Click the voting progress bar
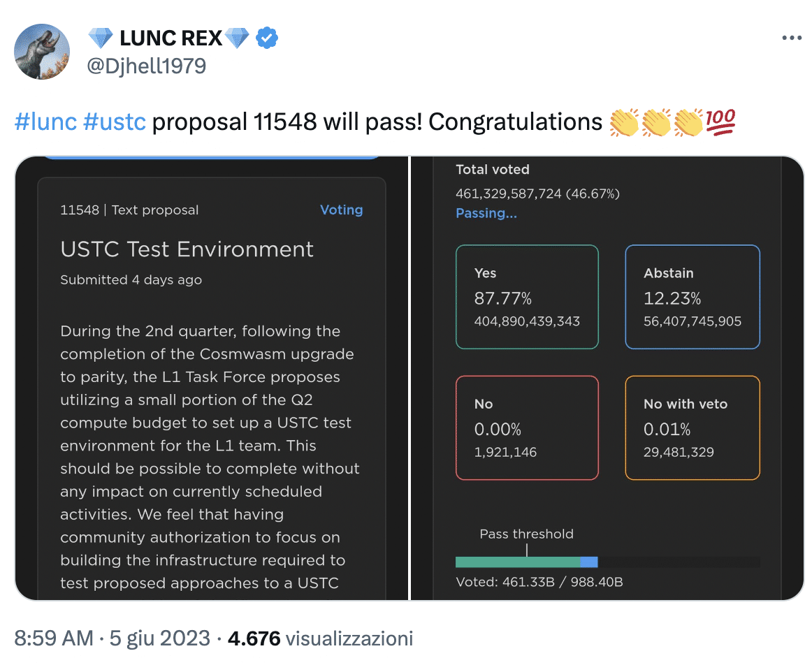Viewport: 812px width, 665px height. [608, 562]
